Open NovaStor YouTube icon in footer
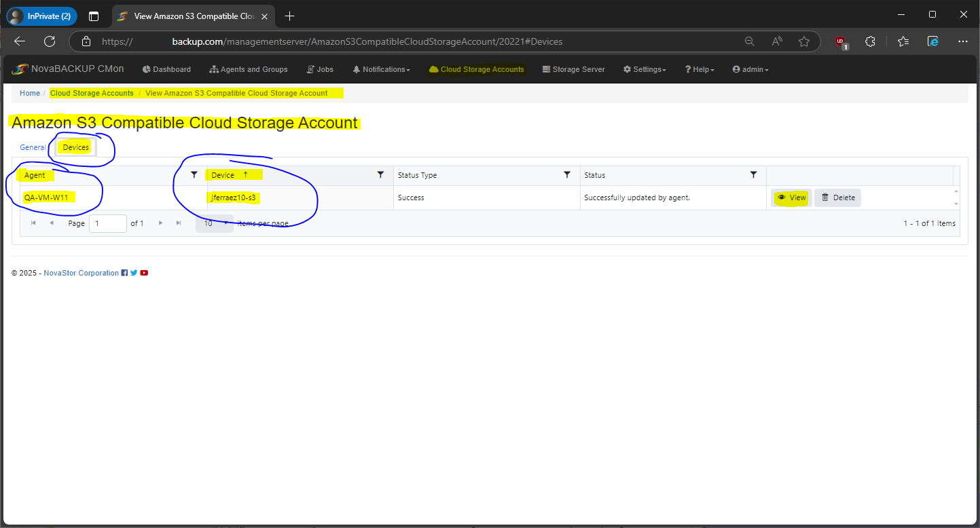 point(144,273)
